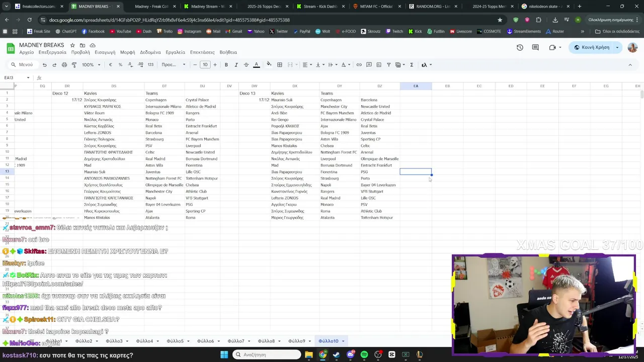The image size is (644, 362).
Task: Open File Explorer from taskbar
Action: pos(309,354)
